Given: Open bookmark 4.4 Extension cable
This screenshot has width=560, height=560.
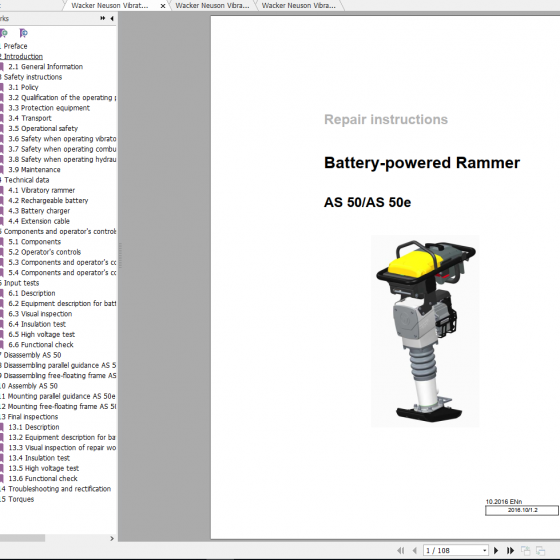Looking at the screenshot, I should point(39,221).
